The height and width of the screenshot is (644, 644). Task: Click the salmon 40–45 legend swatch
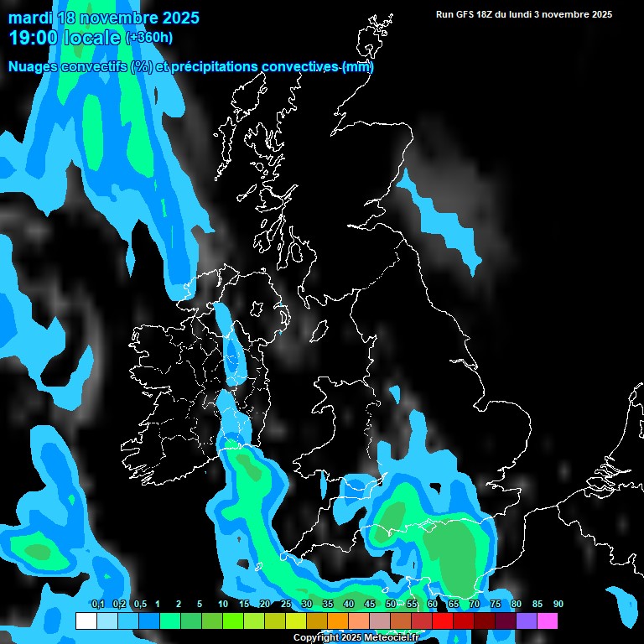359,621
